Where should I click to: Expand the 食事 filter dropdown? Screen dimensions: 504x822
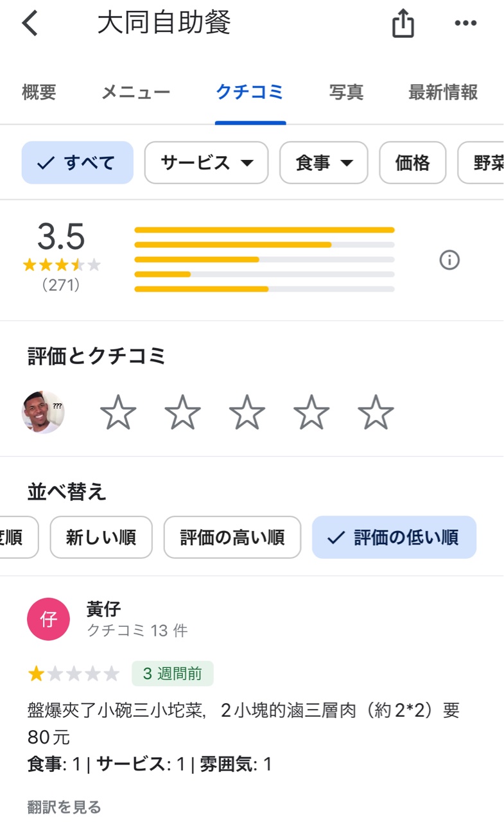click(x=324, y=163)
